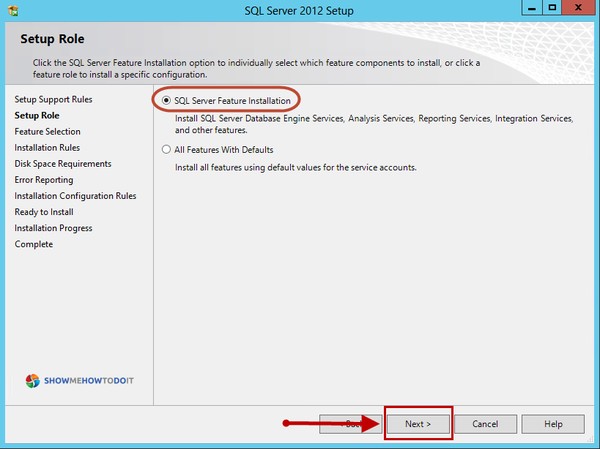Click 'Install all features using default values' description
Screen dimensions: 600x449
(295, 168)
